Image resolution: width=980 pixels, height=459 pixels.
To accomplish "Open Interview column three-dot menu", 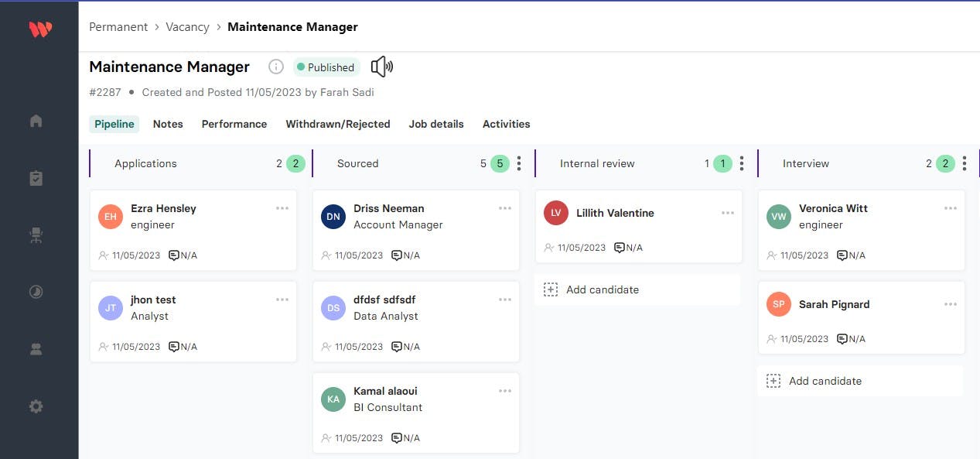I will [x=964, y=163].
